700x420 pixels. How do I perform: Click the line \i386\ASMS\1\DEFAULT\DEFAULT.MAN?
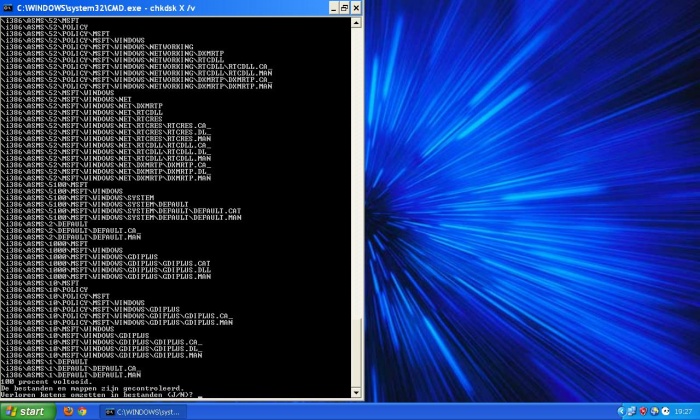tap(71, 375)
